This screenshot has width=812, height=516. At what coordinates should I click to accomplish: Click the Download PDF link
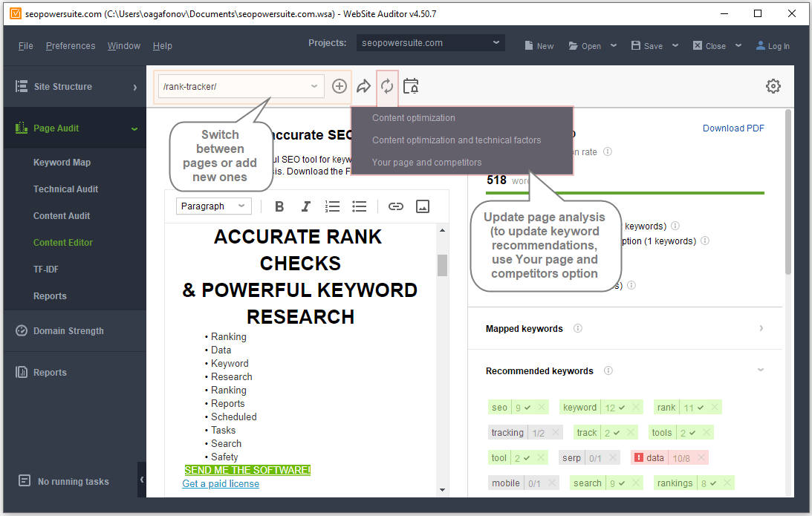[733, 128]
